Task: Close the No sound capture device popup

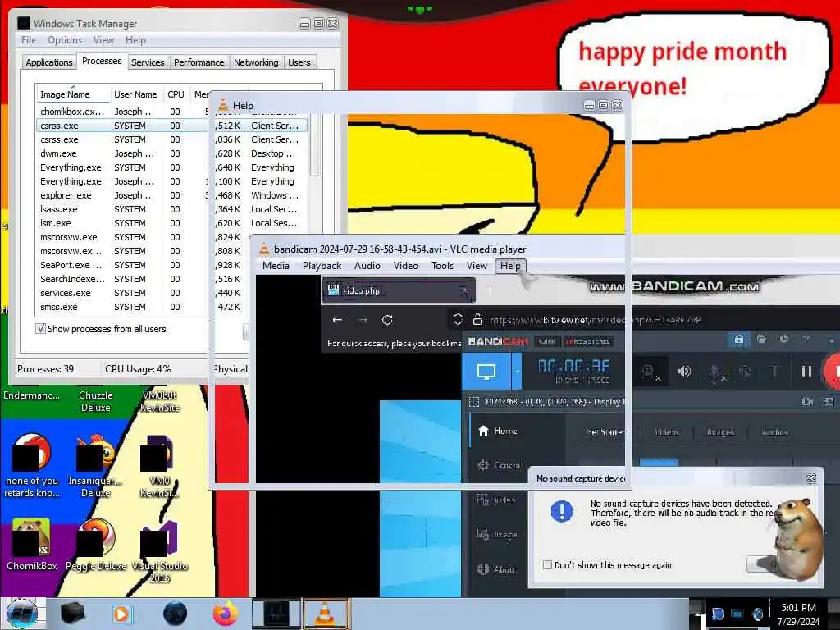Action: point(811,478)
